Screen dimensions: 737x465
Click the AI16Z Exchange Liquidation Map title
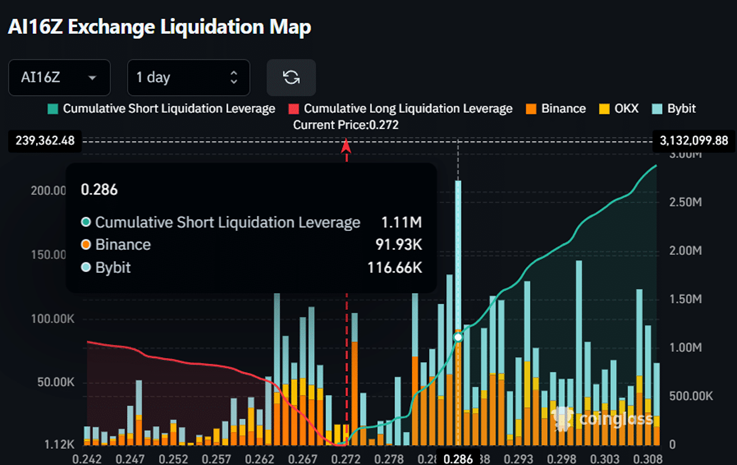coord(159,27)
